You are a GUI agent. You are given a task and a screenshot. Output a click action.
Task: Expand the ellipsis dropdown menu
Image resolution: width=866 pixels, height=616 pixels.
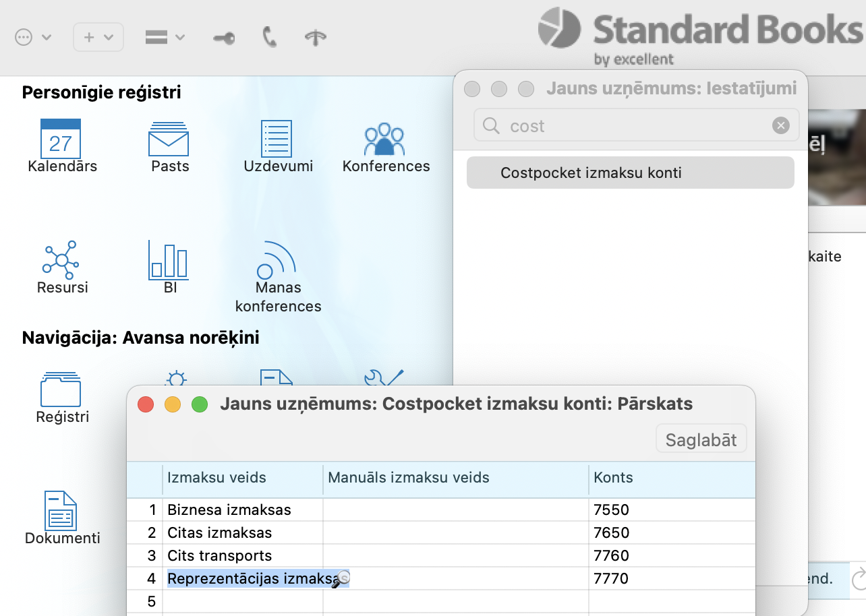pyautogui.click(x=33, y=38)
